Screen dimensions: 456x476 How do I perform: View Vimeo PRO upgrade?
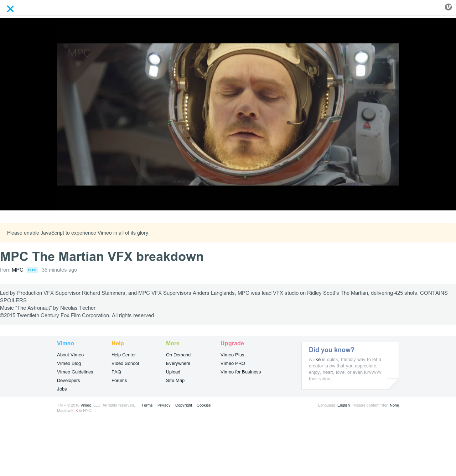click(233, 363)
